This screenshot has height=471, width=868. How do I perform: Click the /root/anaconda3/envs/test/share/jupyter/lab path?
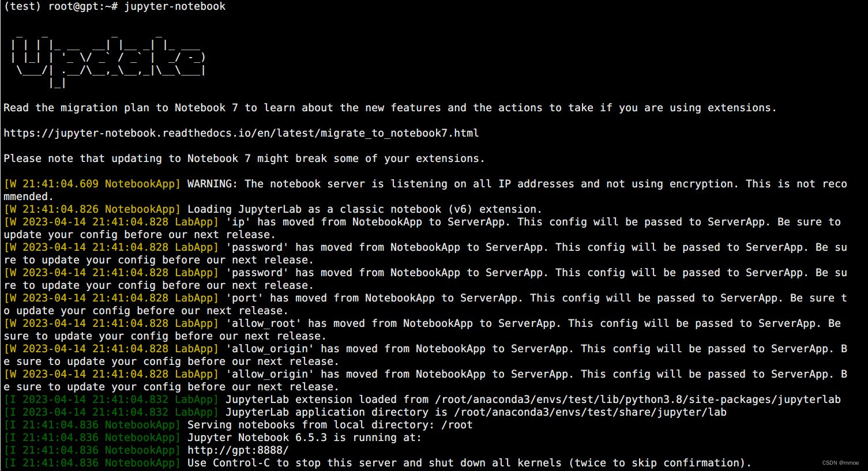tap(590, 412)
